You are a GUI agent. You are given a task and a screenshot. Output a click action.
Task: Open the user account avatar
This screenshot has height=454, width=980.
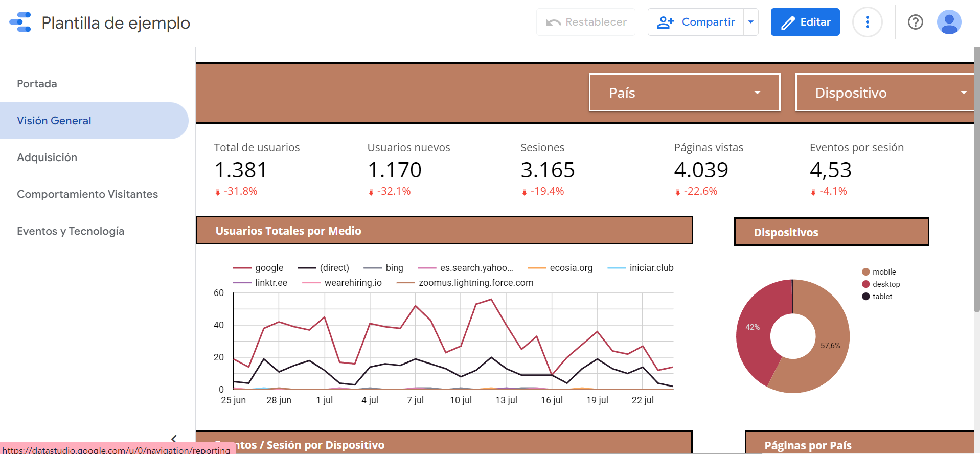[949, 22]
